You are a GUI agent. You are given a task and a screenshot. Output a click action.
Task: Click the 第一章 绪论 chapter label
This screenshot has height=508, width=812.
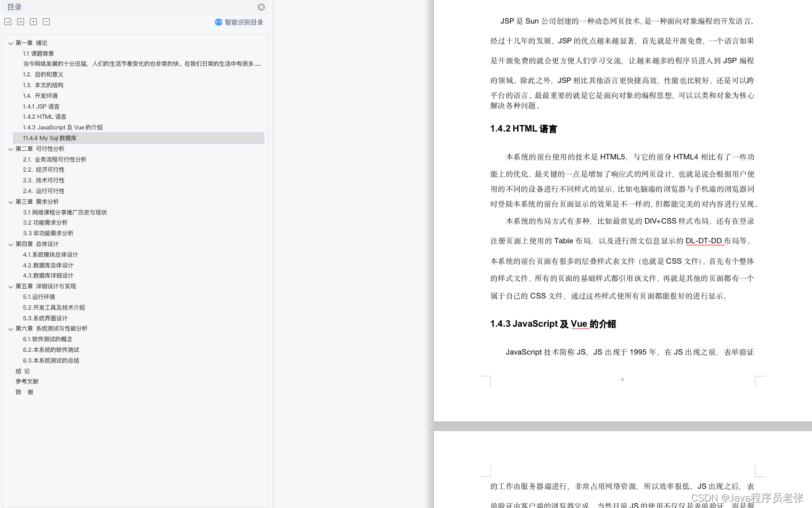click(x=31, y=43)
